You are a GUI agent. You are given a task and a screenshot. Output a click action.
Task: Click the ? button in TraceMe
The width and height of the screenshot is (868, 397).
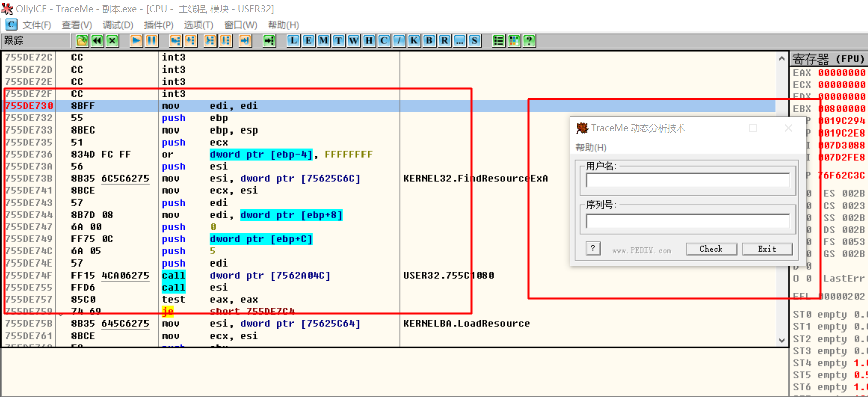click(593, 248)
